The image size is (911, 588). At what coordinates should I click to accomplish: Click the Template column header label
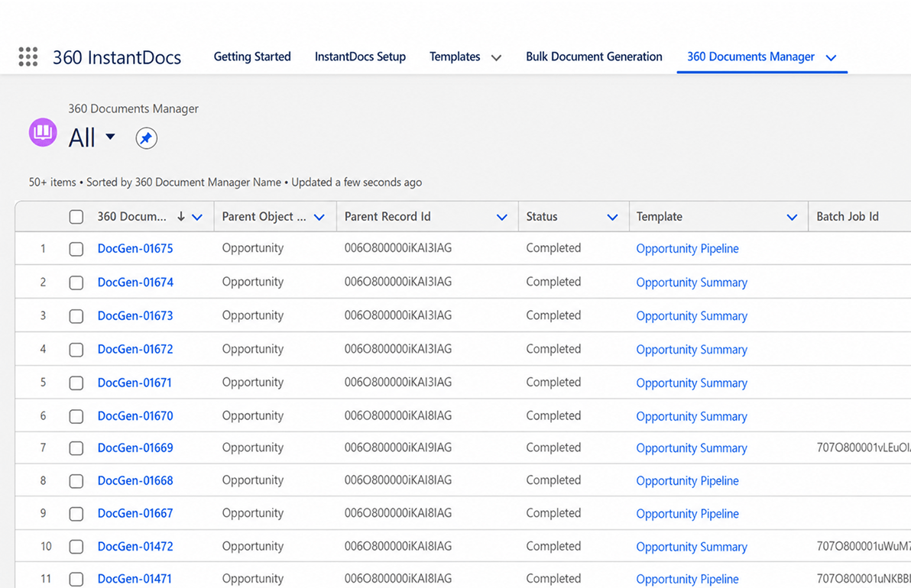tap(659, 217)
